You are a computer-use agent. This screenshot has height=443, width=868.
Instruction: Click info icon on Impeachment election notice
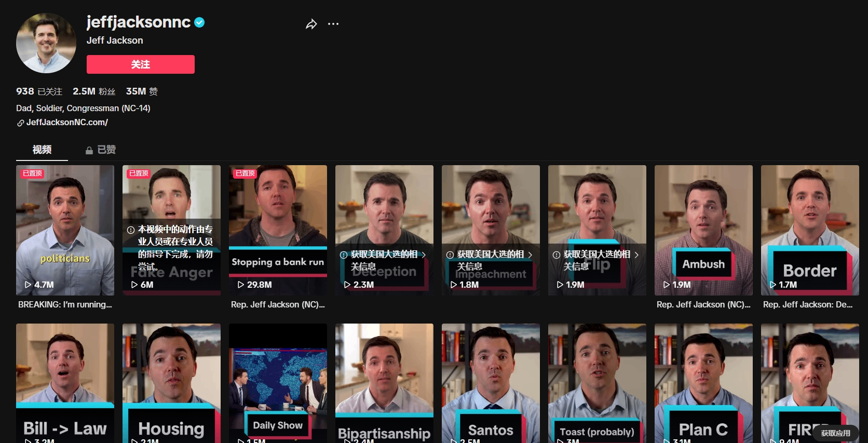450,255
